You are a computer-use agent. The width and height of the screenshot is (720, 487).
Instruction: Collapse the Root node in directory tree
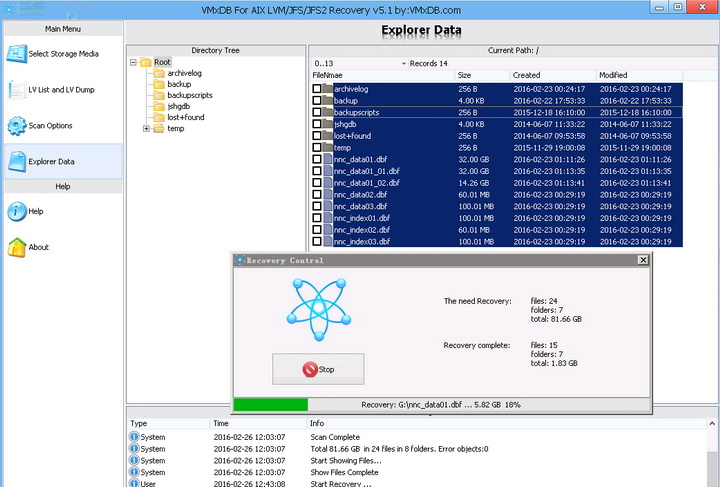[134, 62]
